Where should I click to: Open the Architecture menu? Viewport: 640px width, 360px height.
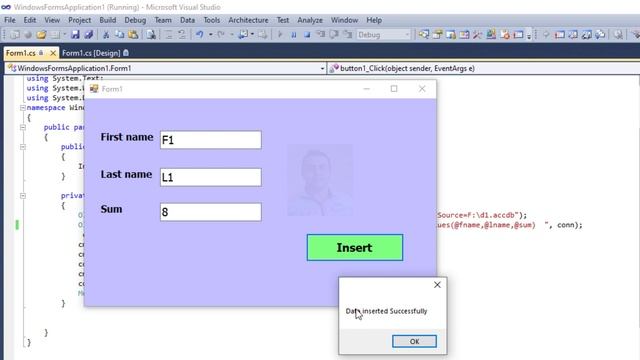point(248,20)
